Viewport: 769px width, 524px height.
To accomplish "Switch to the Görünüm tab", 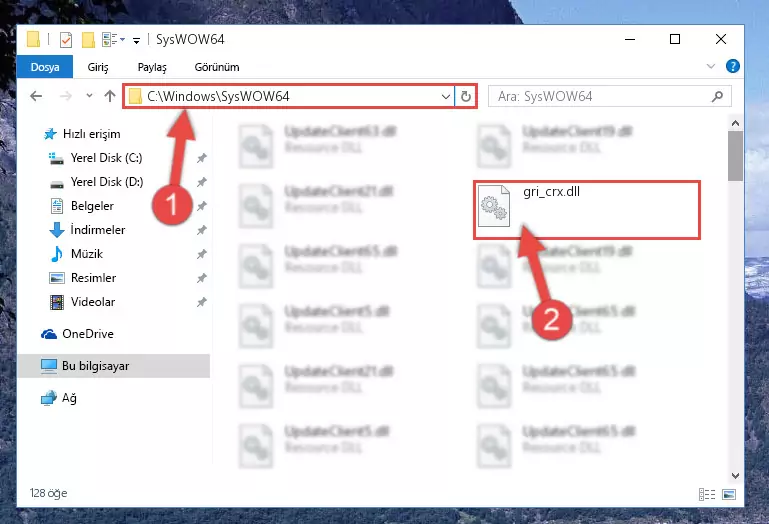I will (217, 67).
